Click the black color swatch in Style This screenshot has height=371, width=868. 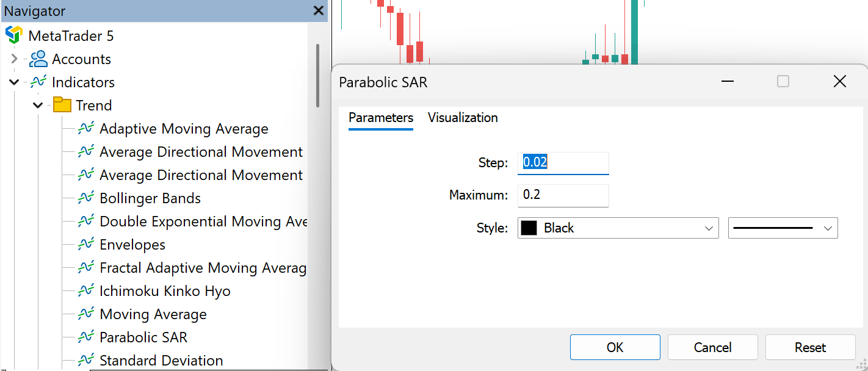[529, 228]
